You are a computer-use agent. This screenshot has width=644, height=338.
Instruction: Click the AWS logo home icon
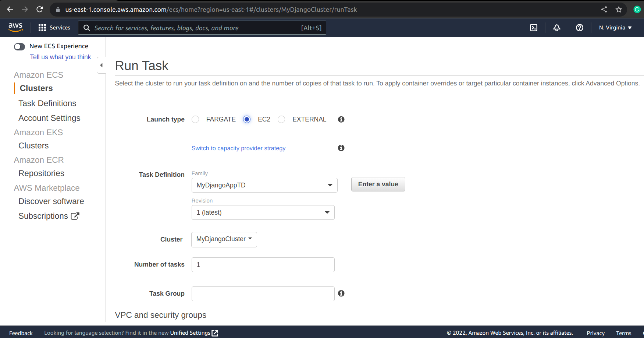tap(15, 27)
